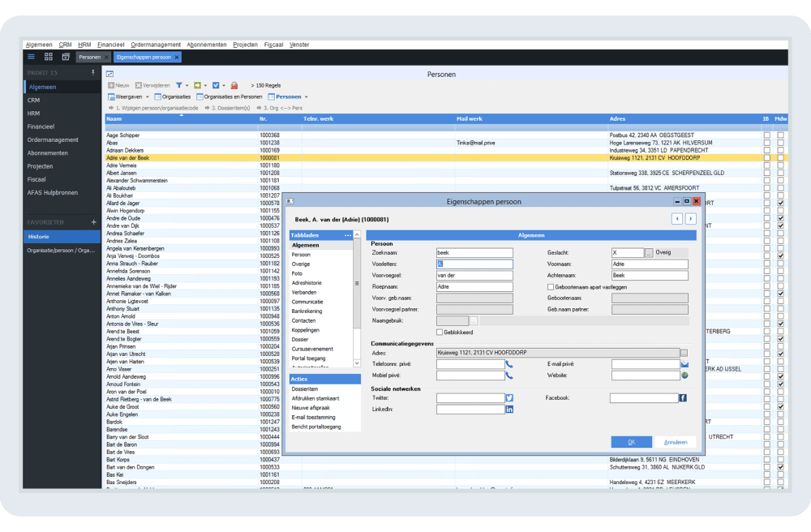Viewport: 811px width, 532px height.
Task: Pin the Profit 15 sidebar panel
Action: pyautogui.click(x=92, y=73)
